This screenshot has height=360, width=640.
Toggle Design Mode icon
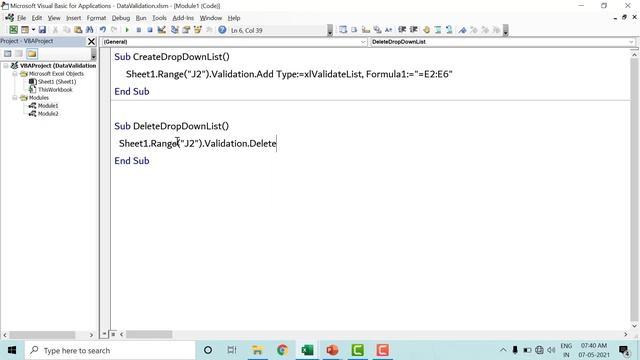[162, 30]
